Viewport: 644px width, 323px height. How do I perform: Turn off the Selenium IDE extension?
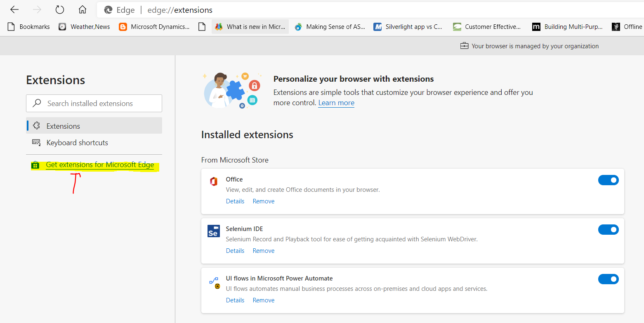pos(609,229)
